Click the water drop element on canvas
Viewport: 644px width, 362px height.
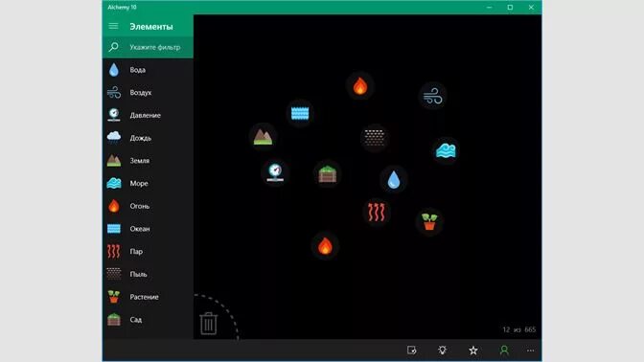(394, 180)
